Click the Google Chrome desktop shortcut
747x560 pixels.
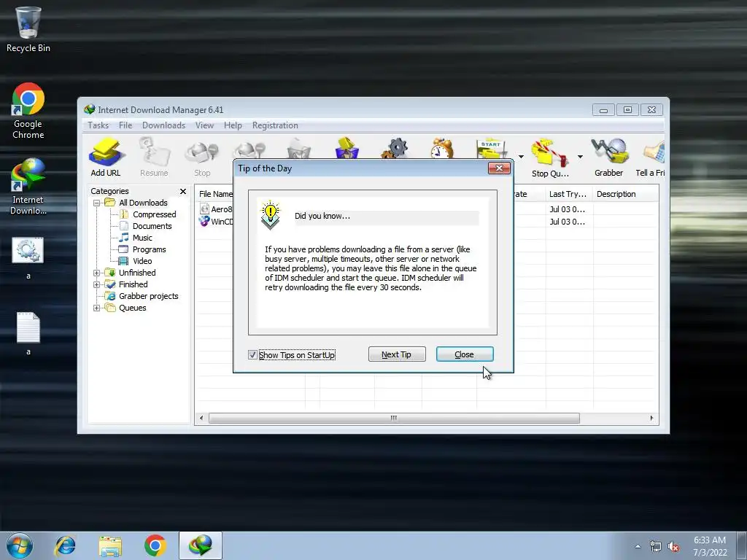(x=28, y=111)
